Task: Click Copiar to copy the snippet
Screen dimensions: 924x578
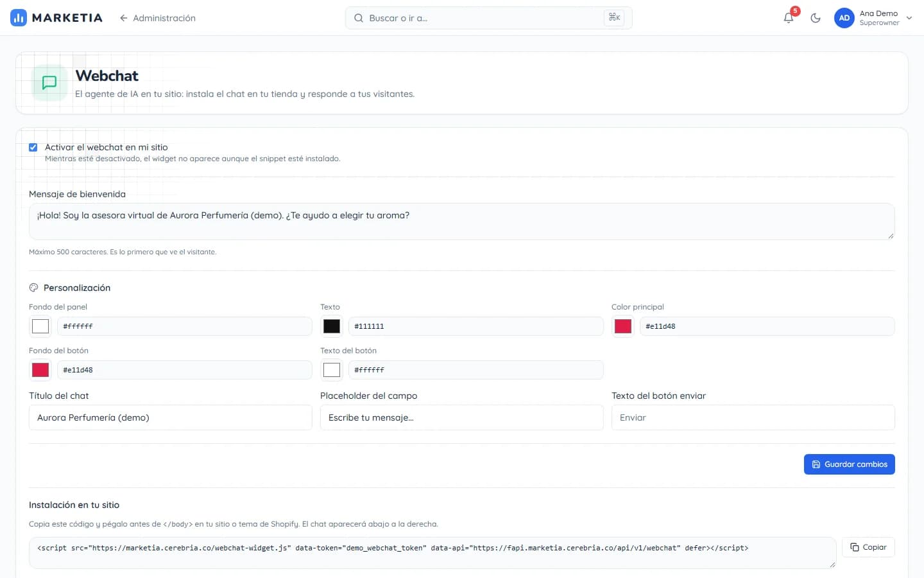Action: 868,547
